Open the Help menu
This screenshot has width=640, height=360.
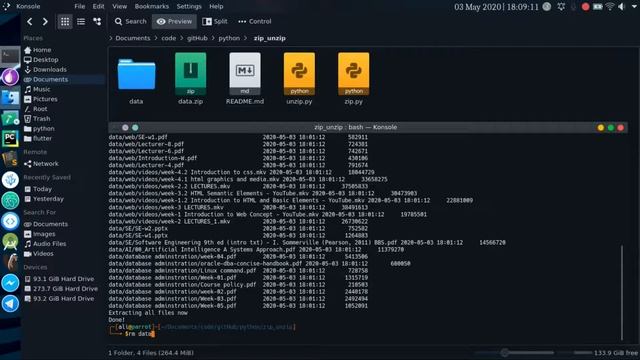[216, 7]
